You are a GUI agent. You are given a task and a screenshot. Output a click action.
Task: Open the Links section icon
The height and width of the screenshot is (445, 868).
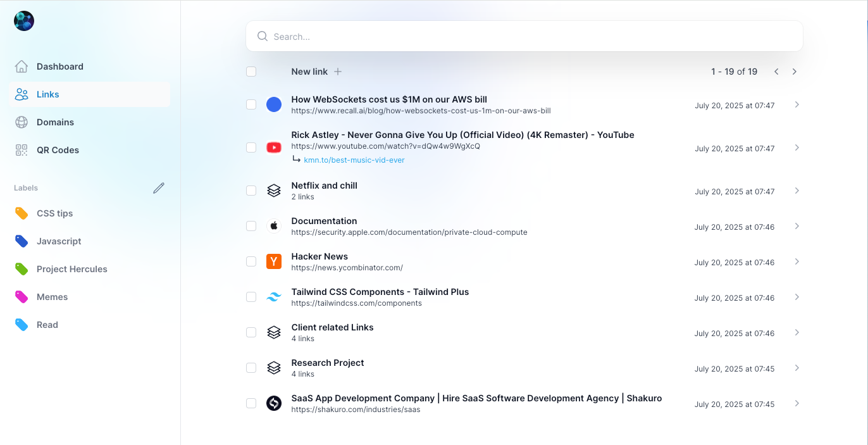tap(22, 94)
